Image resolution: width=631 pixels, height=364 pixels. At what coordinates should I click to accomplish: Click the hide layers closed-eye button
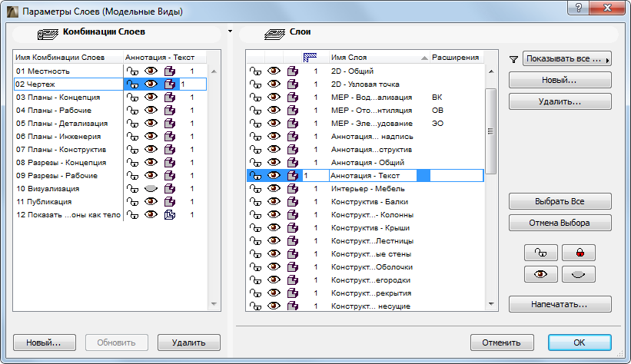pos(578,274)
